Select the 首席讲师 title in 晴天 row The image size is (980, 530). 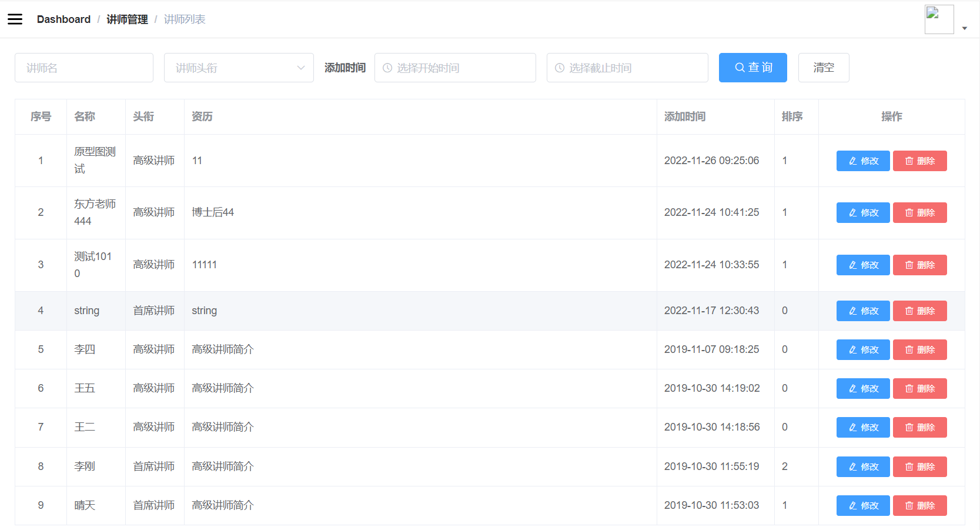(x=153, y=505)
